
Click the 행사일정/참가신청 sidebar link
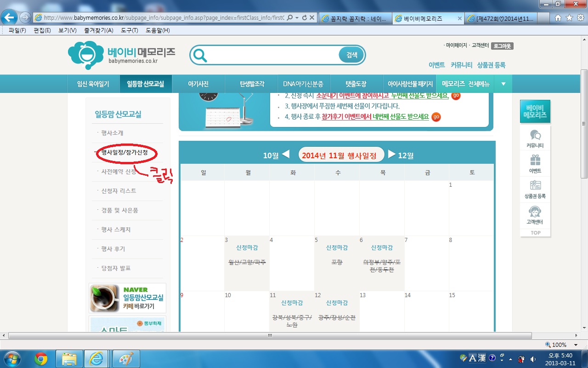(x=124, y=152)
